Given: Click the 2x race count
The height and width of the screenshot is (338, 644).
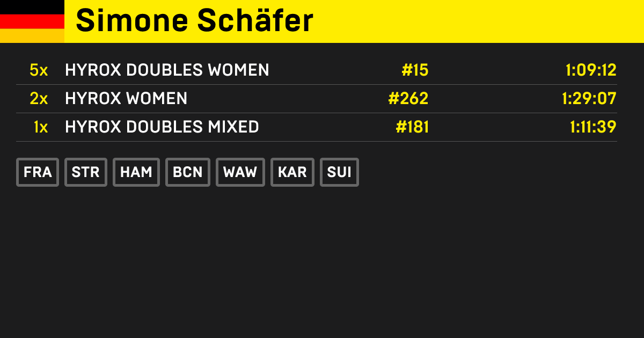Looking at the screenshot, I should click(x=39, y=99).
